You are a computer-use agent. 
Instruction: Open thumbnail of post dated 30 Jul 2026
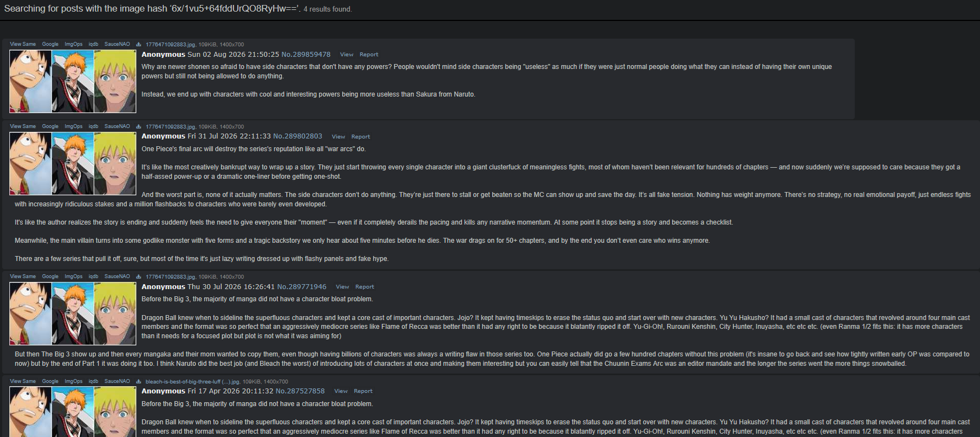[73, 313]
